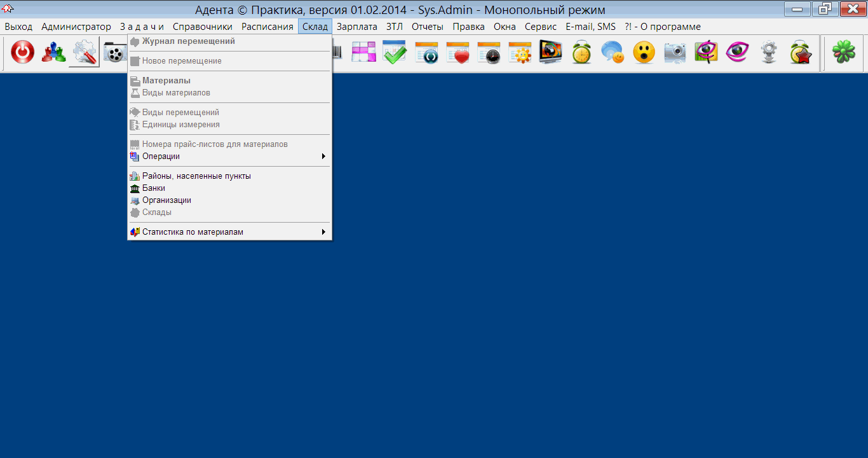Click the silver camera icon
The image size is (868, 458).
tap(675, 53)
